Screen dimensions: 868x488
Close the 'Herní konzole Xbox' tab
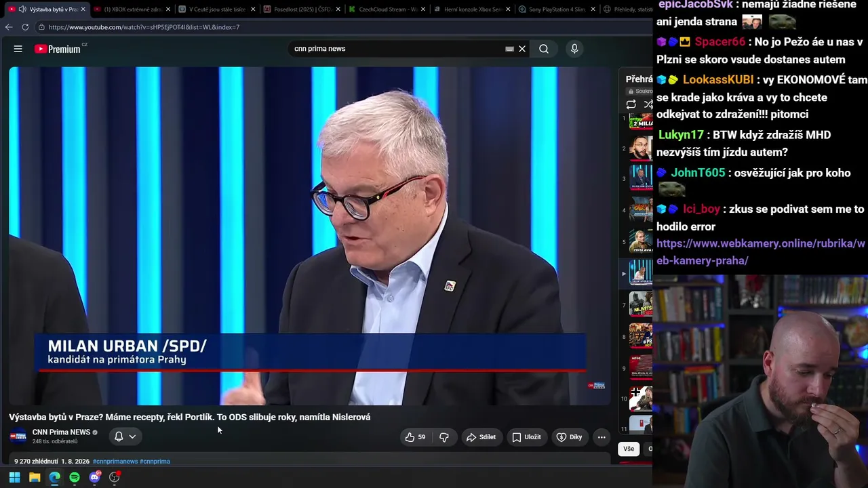[x=508, y=9]
